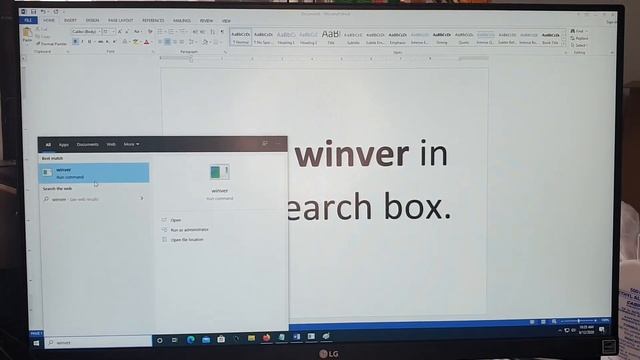
Task: Save document from Quick Access Toolbar
Action: (x=33, y=12)
